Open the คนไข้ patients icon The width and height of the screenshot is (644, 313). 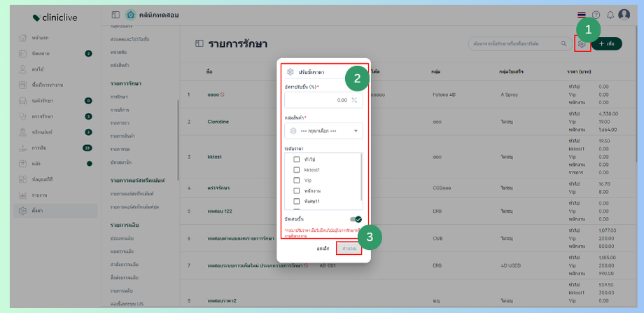click(x=23, y=69)
